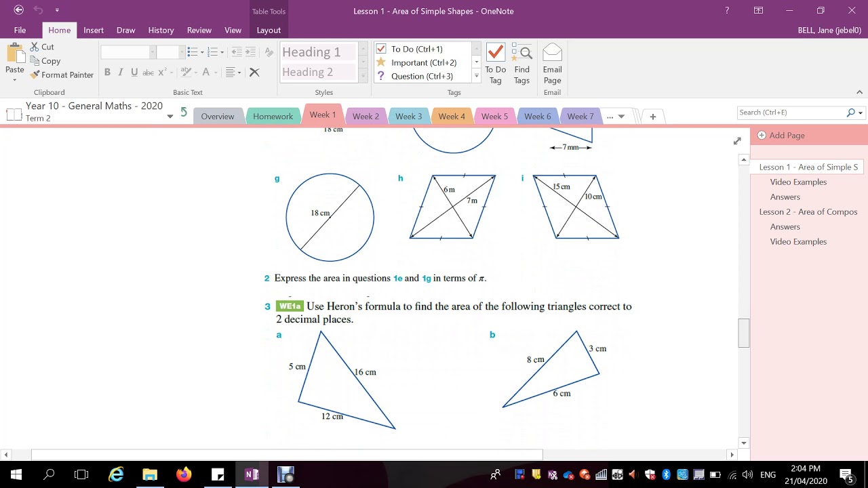Viewport: 868px width, 488px height.
Task: Open the Paste options dropdown arrow
Action: (14, 79)
